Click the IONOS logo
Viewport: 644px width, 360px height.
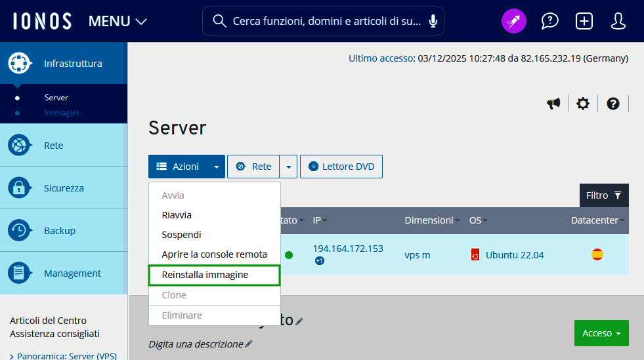click(x=42, y=21)
